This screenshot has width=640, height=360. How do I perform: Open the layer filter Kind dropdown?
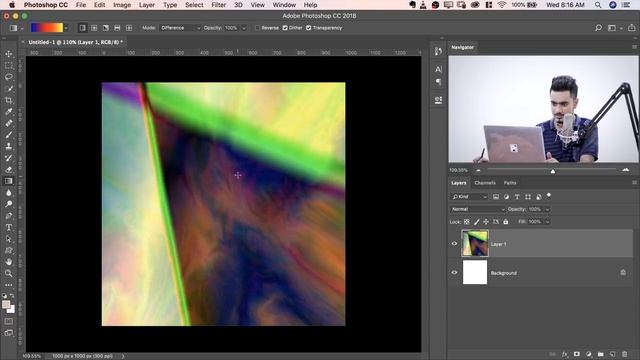[x=469, y=197]
